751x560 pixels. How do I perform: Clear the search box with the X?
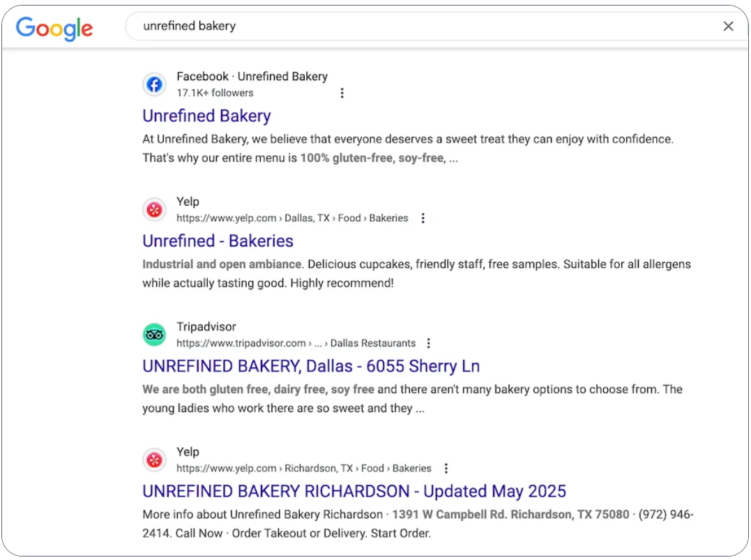click(x=728, y=27)
